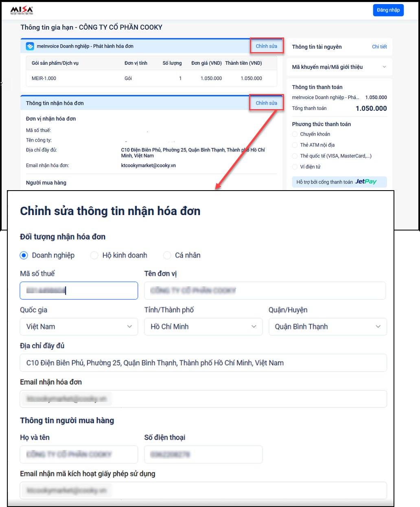Select Thẻ ATM nội địa payment
This screenshot has width=420, height=507.
point(295,145)
